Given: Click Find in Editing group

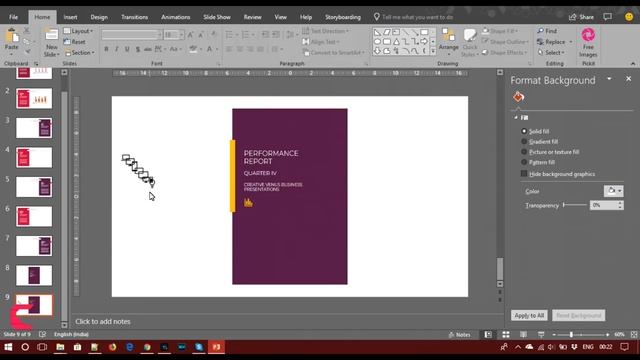Looking at the screenshot, I should [547, 31].
